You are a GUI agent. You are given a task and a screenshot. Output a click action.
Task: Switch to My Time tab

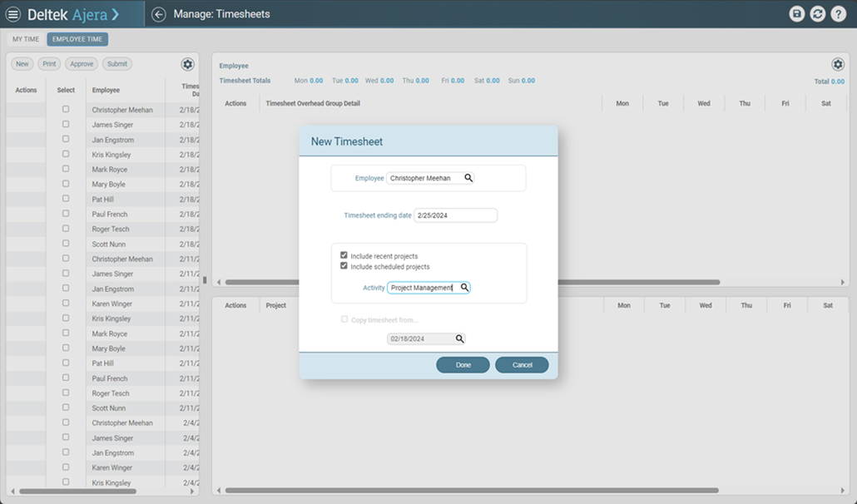pos(25,39)
